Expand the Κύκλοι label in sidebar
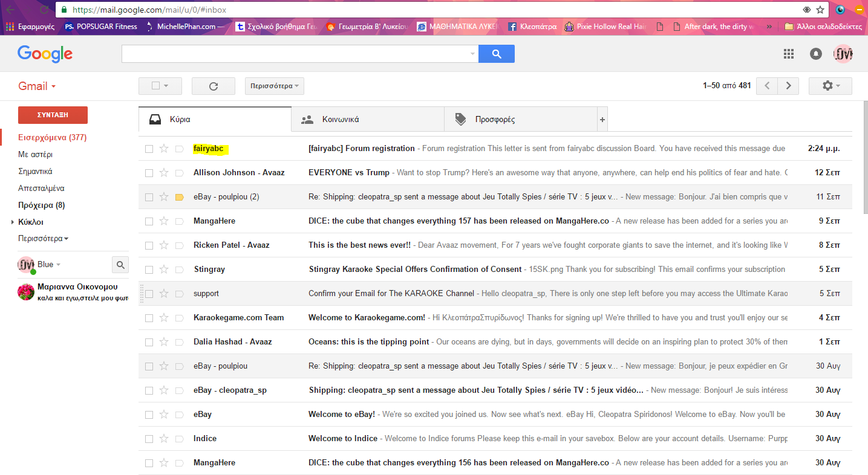 pos(13,222)
